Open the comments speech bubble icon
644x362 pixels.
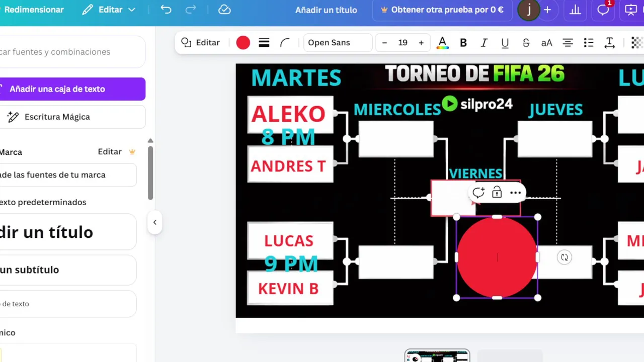(603, 10)
